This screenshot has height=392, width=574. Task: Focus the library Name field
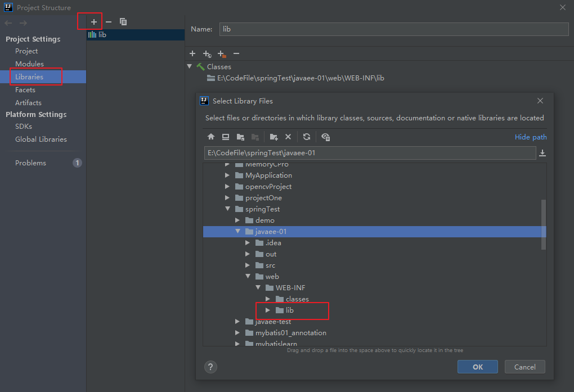394,29
